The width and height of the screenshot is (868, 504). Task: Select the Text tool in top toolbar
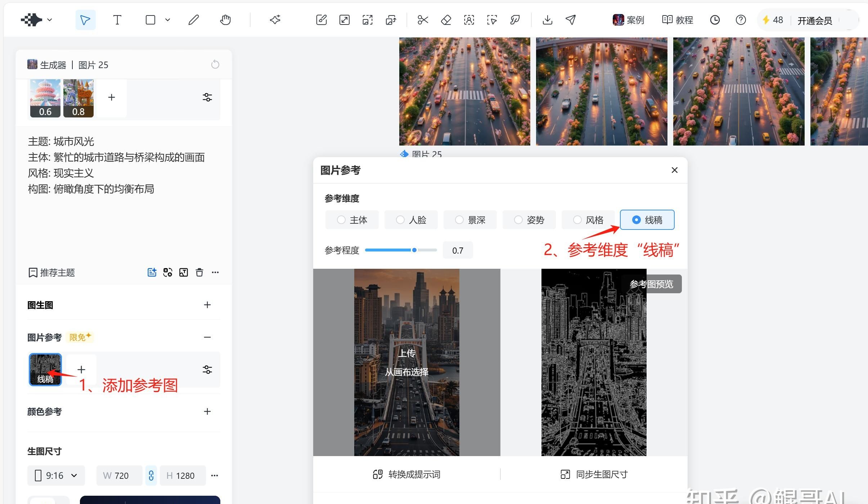click(117, 20)
